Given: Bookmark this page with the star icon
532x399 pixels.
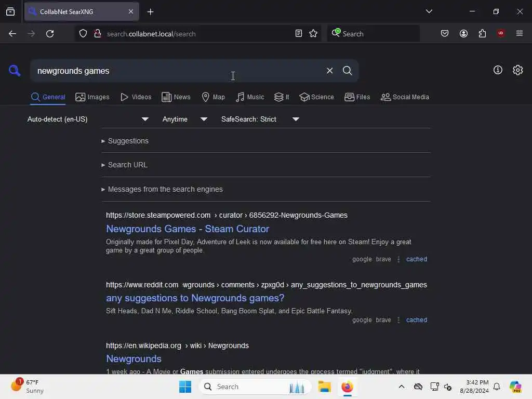Looking at the screenshot, I should (313, 33).
